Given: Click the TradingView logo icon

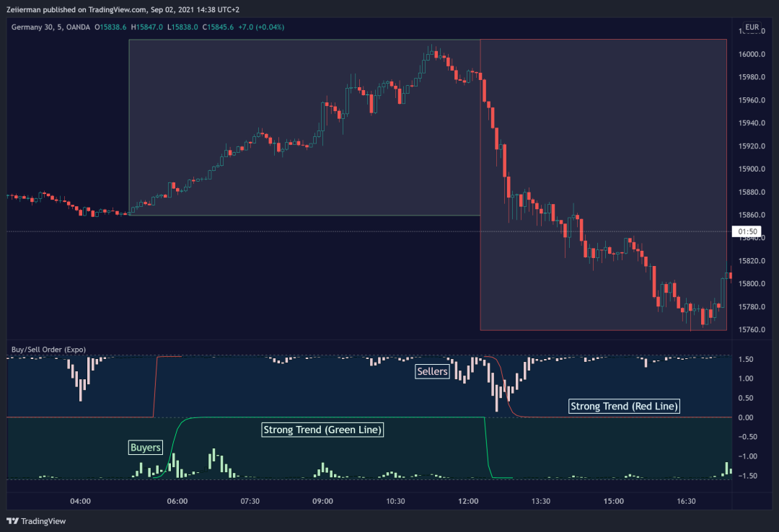Looking at the screenshot, I should coord(12,521).
